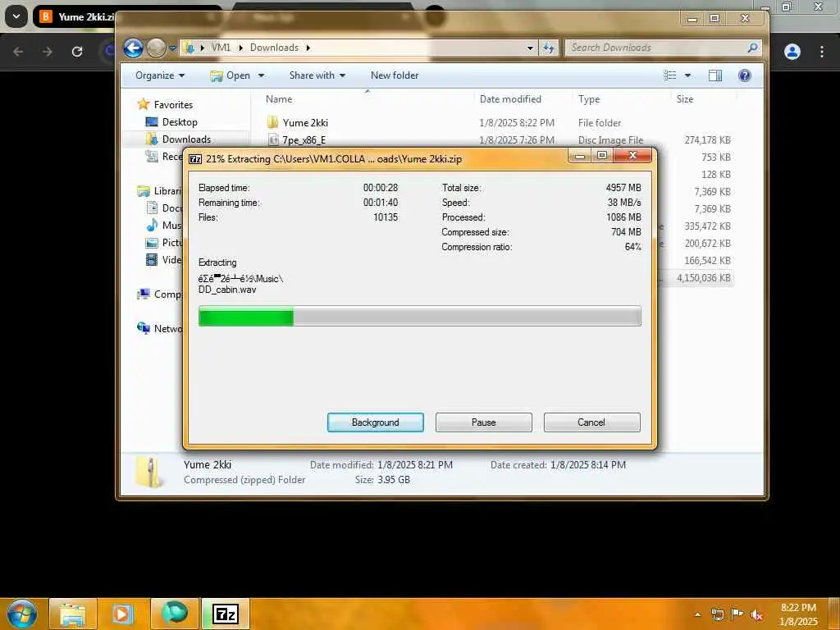Launch Windows Media Player from taskbar

click(x=123, y=614)
